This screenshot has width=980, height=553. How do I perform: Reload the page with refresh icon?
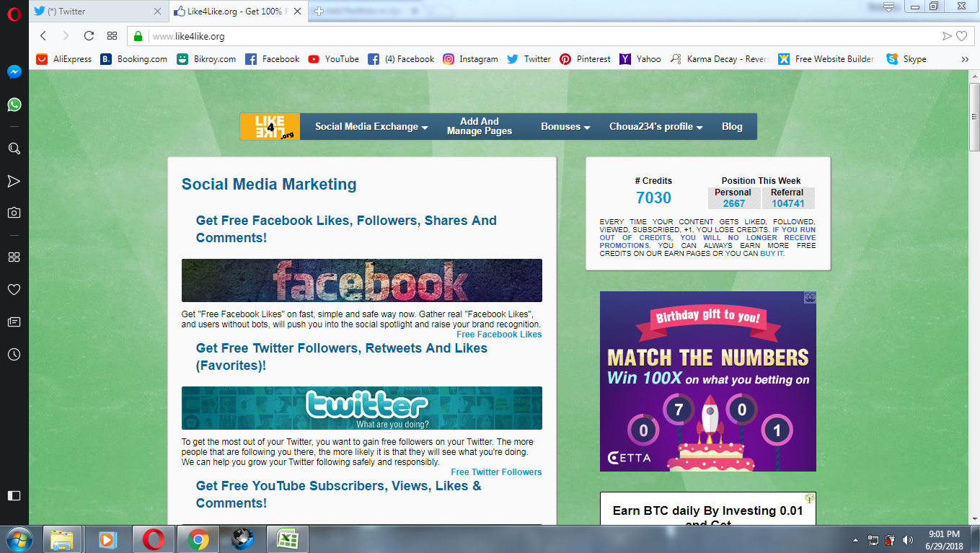coord(89,36)
